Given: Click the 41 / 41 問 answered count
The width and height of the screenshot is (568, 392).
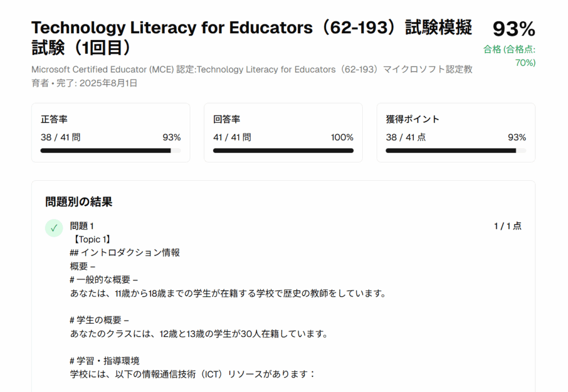Looking at the screenshot, I should 232,137.
